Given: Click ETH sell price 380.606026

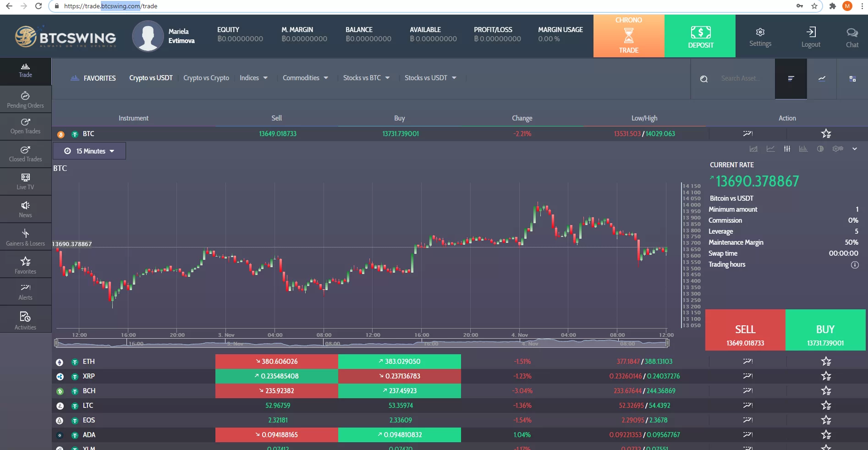Looking at the screenshot, I should tap(277, 362).
